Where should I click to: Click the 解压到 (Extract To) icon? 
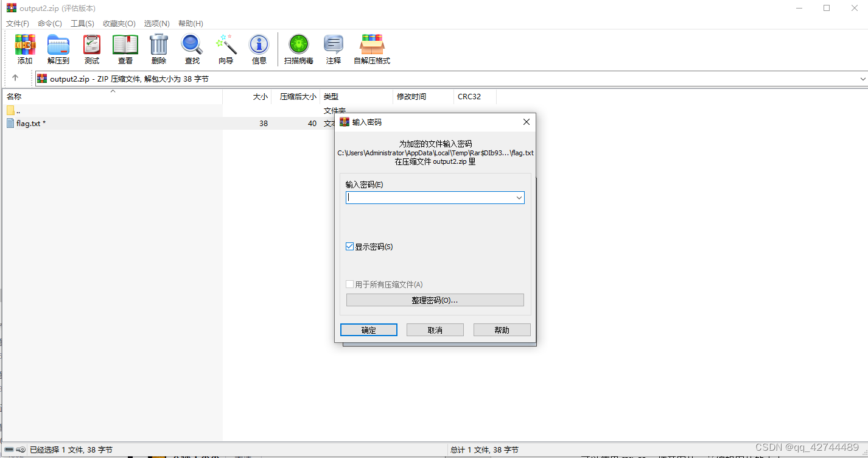(58, 49)
